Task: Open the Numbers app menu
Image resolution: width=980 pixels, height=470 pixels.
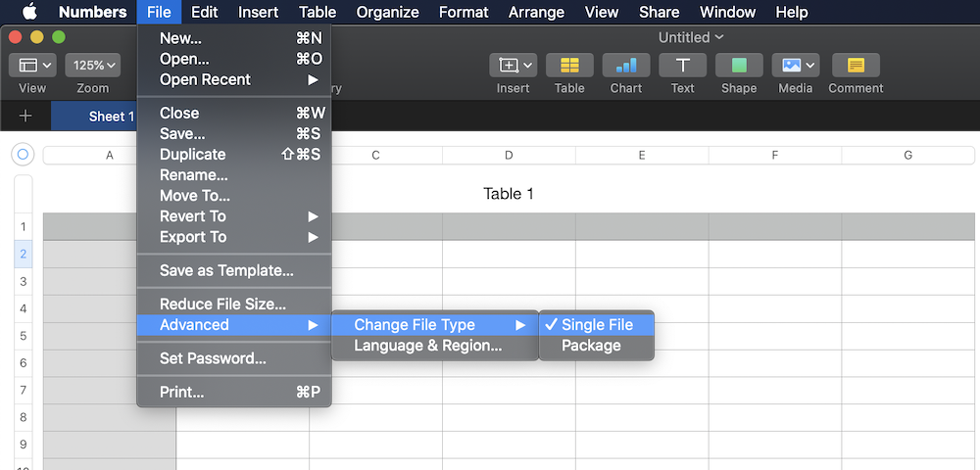Action: [x=92, y=12]
